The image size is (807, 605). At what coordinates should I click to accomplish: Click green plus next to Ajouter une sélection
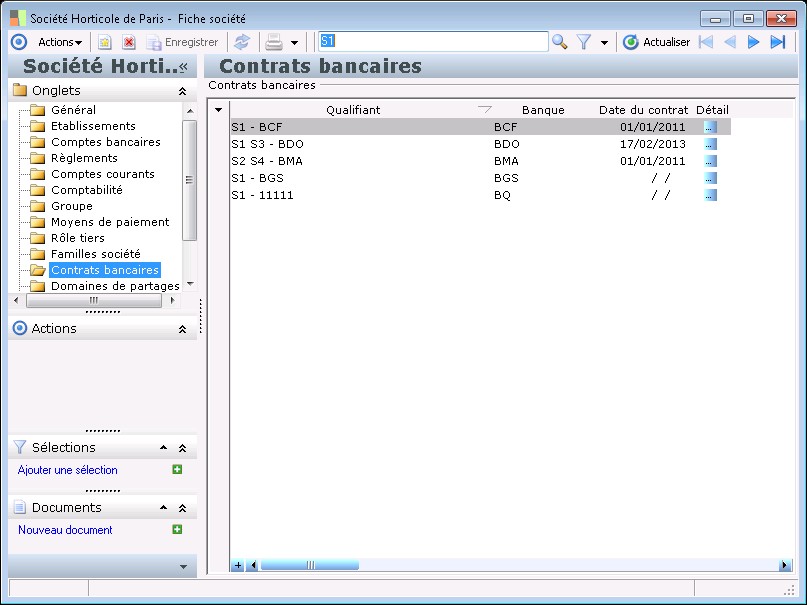pyautogui.click(x=177, y=470)
